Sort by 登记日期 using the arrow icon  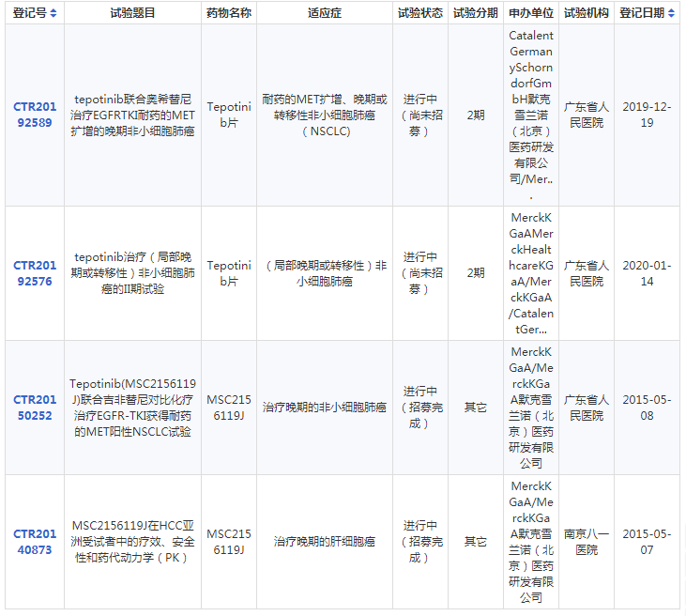click(x=671, y=13)
